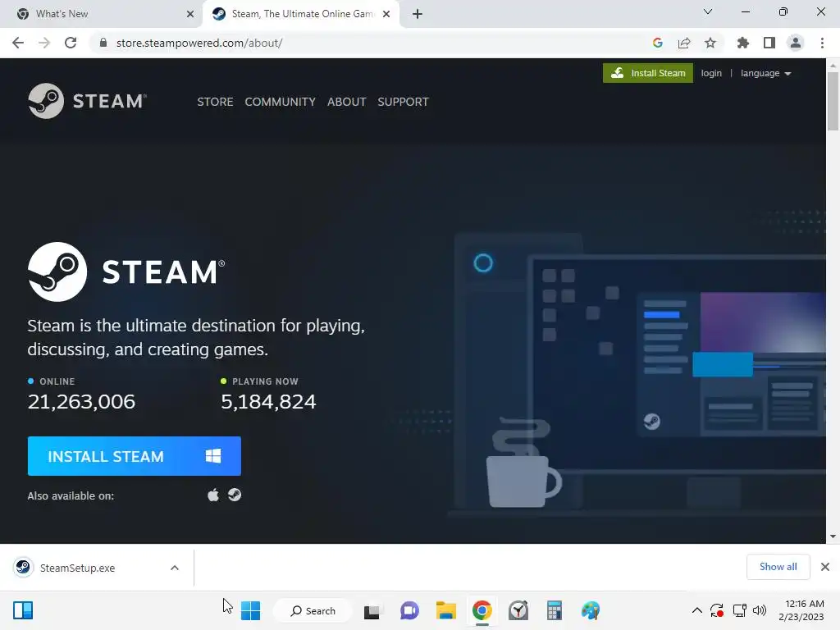Image resolution: width=840 pixels, height=630 pixels.
Task: Open the Paint app on taskbar
Action: point(591,610)
